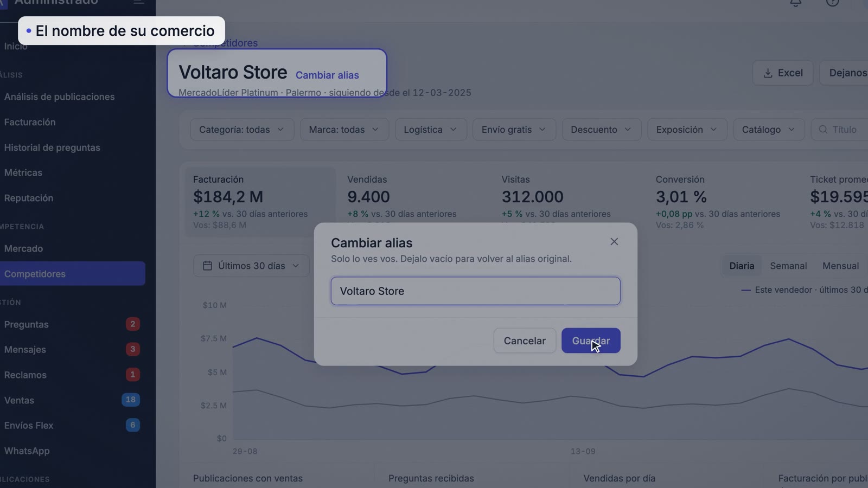
Task: Focus the alias text field
Action: click(476, 291)
